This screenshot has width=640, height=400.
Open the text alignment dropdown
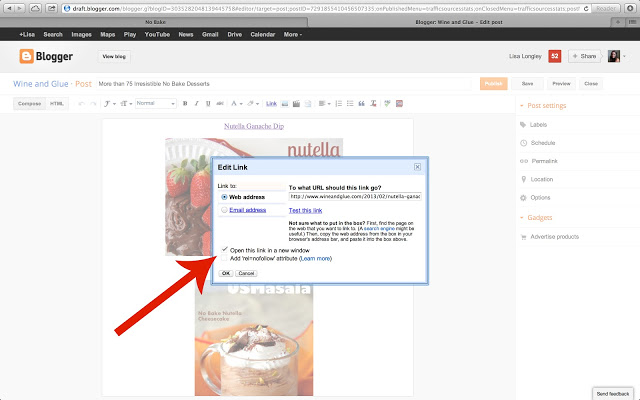(324, 104)
